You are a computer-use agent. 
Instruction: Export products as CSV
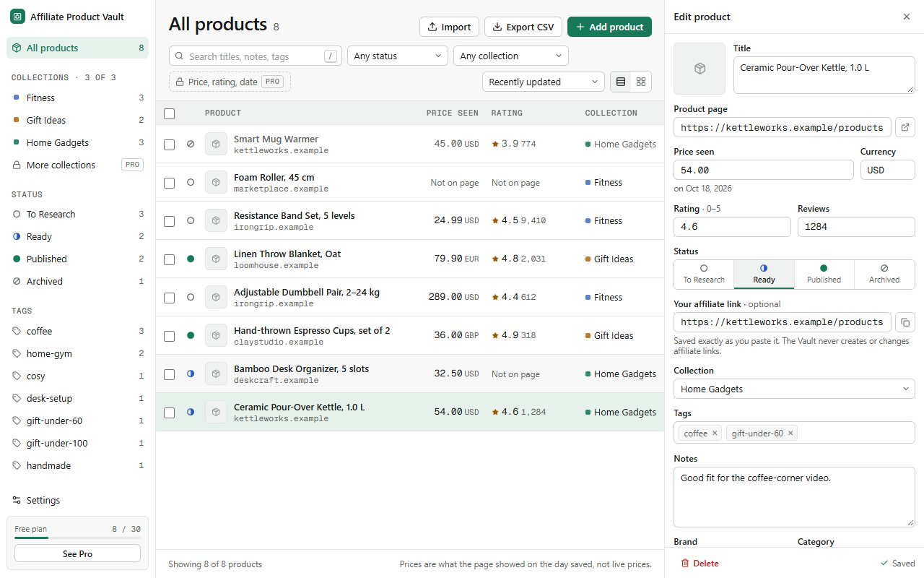pos(523,27)
